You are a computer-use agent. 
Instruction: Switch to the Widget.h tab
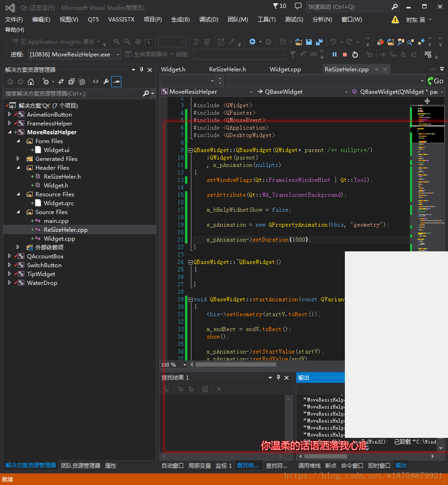pyautogui.click(x=173, y=69)
